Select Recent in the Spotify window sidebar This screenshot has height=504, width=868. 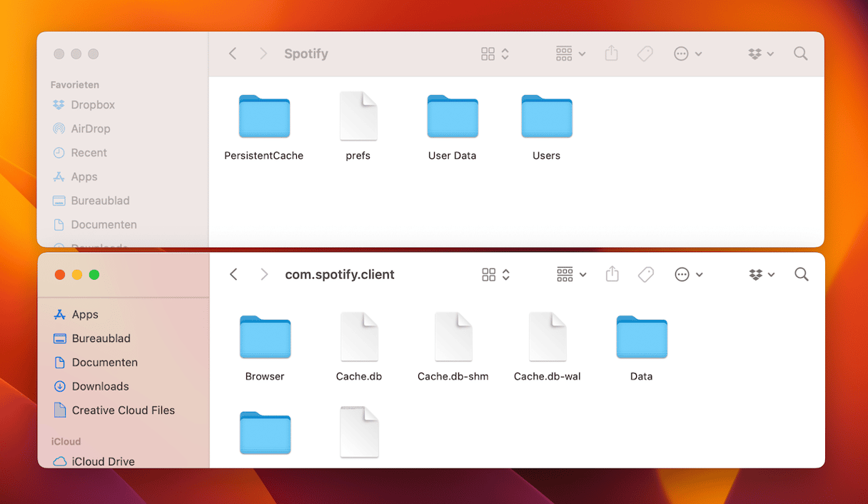[80, 153]
